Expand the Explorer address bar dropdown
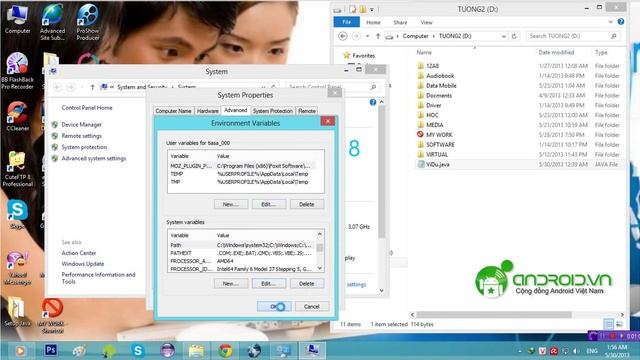Viewport: 640px width, 360px height. [504, 36]
